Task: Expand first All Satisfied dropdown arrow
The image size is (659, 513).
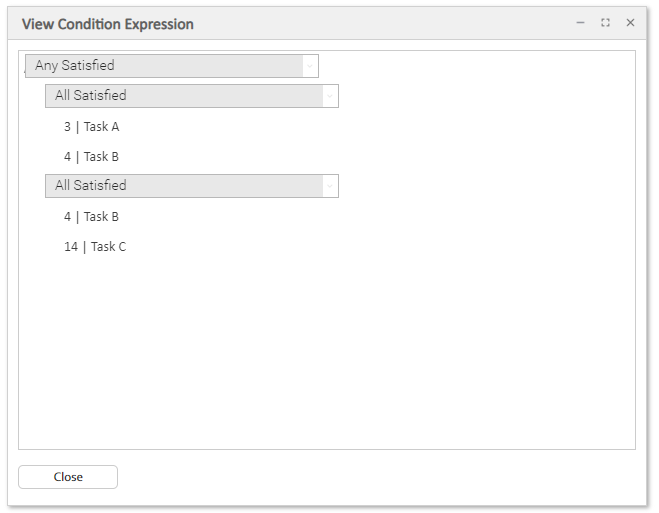Action: point(329,96)
